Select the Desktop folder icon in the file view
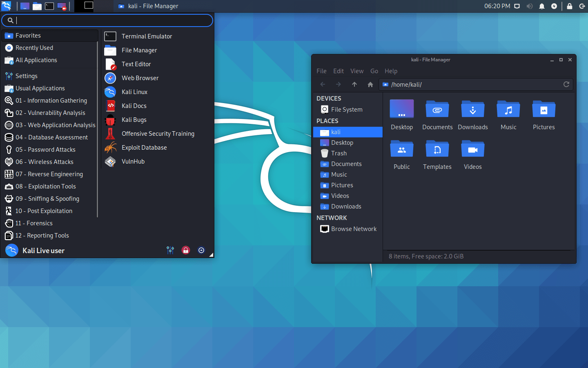Screen dimensions: 588x368 [402, 109]
